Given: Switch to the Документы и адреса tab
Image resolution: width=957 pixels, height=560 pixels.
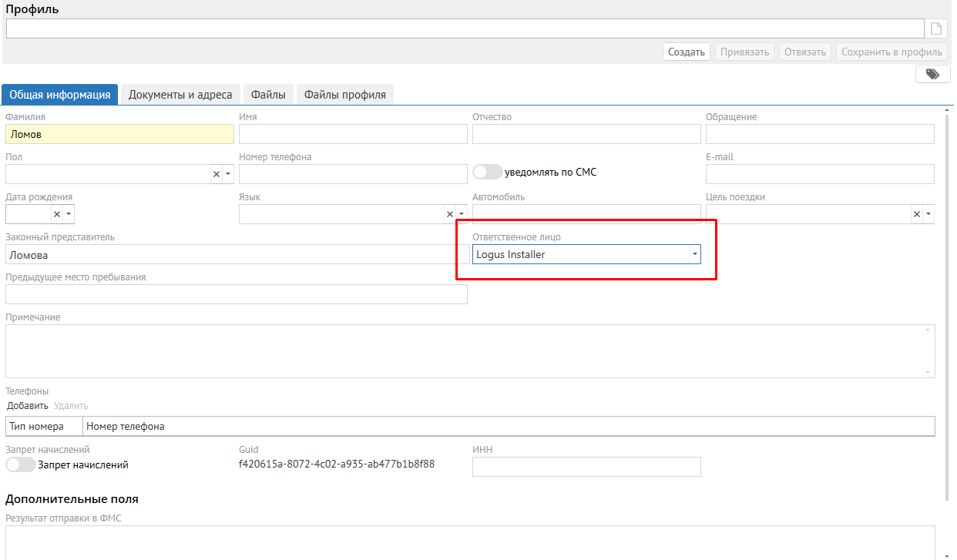Looking at the screenshot, I should [180, 95].
